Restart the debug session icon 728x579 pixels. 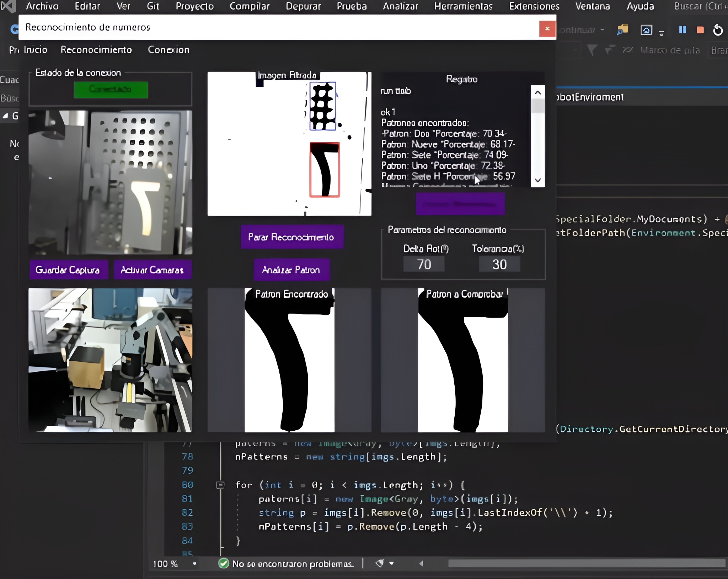tap(717, 30)
